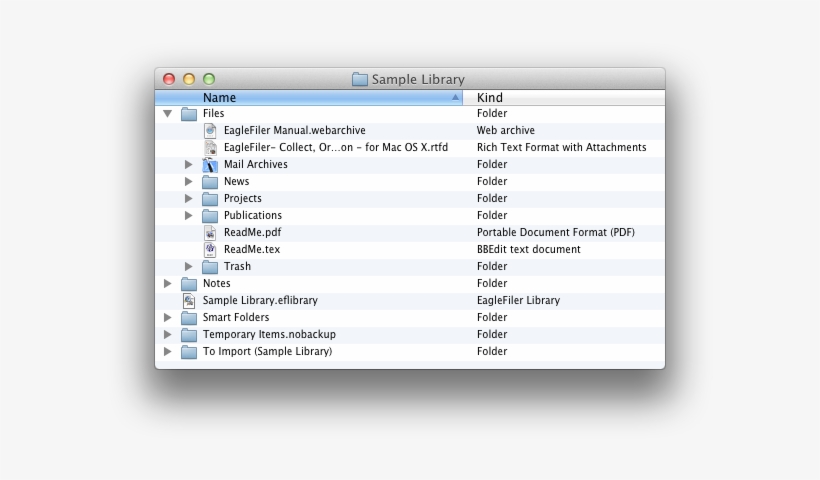Click the 'EagleFiler Library' kind cell

pyautogui.click(x=518, y=300)
